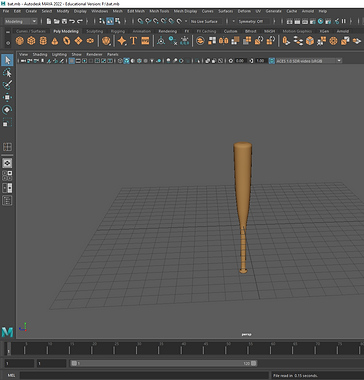
Task: Click the range slider start handle
Action: tap(74, 363)
